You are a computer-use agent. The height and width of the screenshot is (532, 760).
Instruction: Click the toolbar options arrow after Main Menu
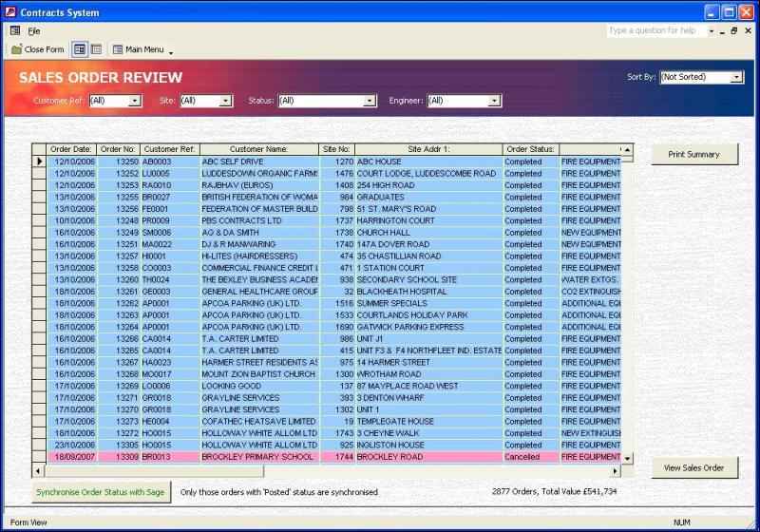(171, 51)
